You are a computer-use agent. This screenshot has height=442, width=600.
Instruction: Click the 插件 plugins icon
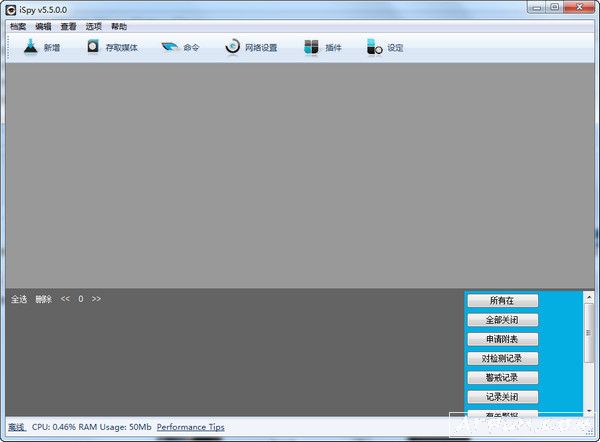pyautogui.click(x=311, y=47)
